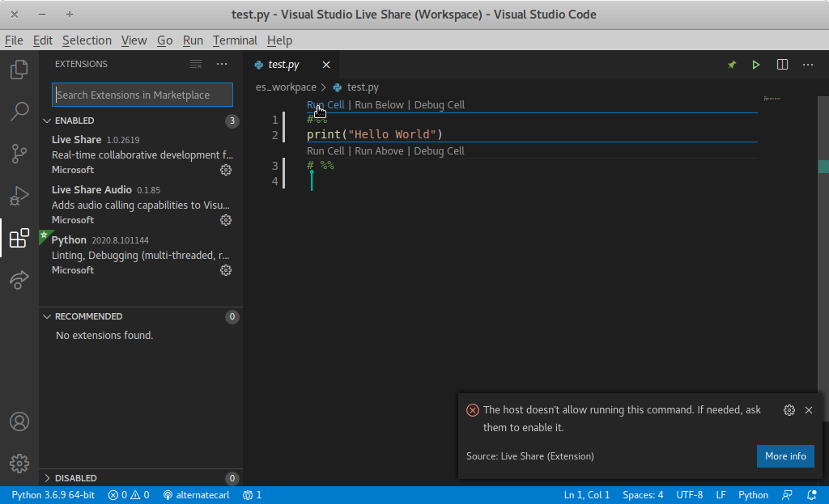829x504 pixels.
Task: Run the Python file with the green play icon
Action: [x=756, y=64]
